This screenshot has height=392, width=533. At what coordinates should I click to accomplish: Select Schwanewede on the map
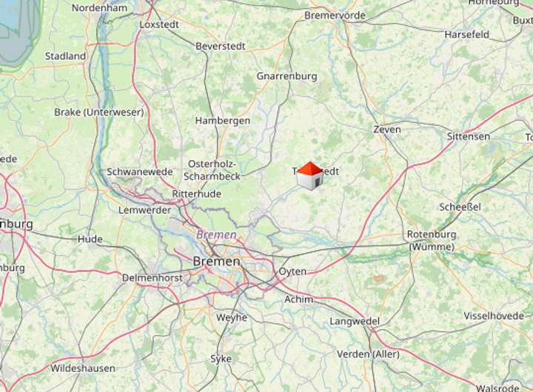click(140, 172)
